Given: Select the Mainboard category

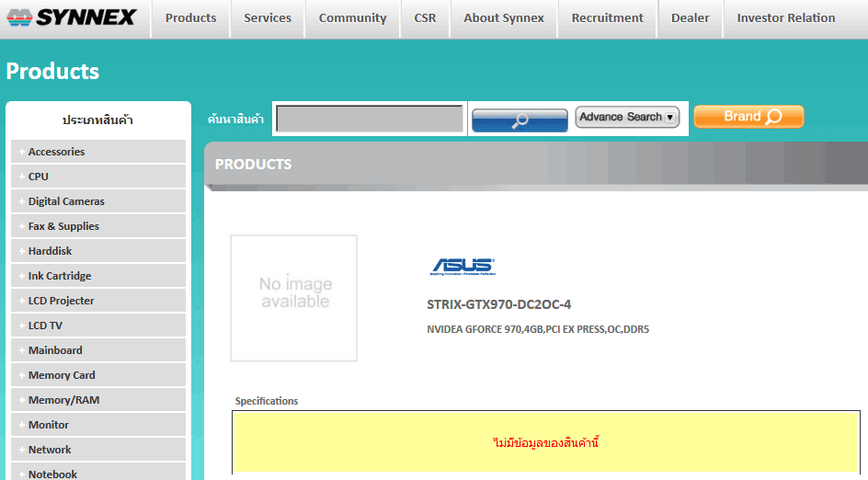Looking at the screenshot, I should coord(55,350).
